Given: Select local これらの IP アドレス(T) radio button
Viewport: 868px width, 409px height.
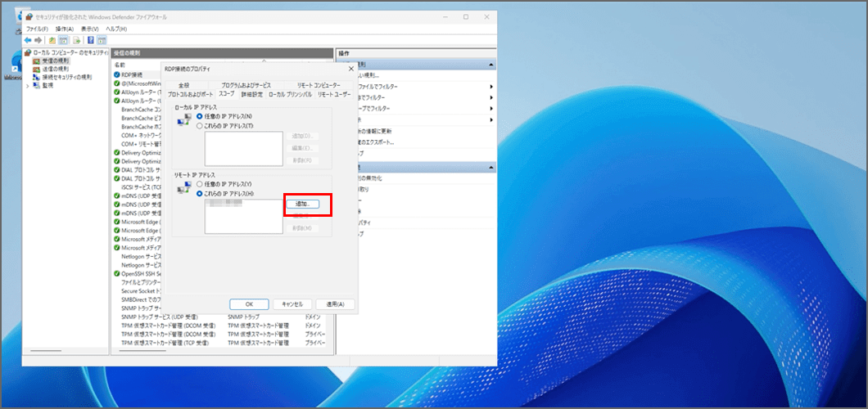Looking at the screenshot, I should (199, 126).
